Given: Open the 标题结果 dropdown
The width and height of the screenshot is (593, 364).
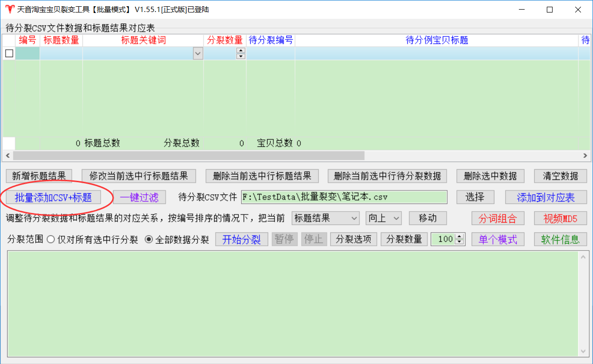Looking at the screenshot, I should [x=325, y=218].
